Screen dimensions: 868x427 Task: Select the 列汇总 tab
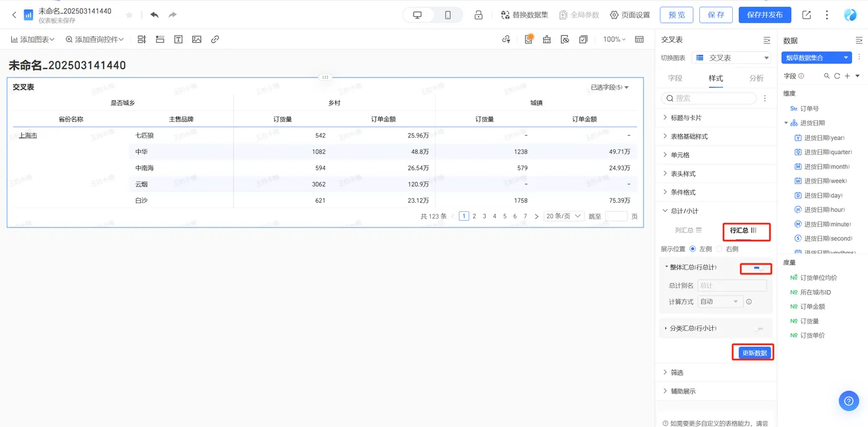688,230
